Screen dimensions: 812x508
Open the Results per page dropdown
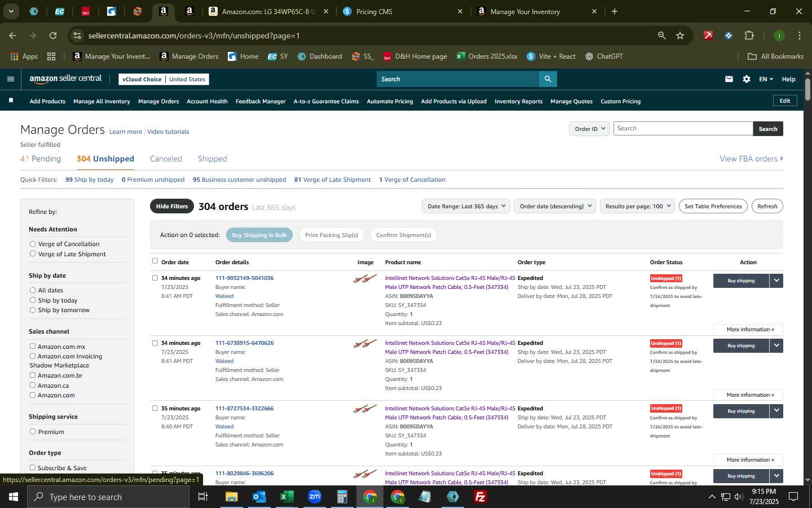(x=637, y=206)
